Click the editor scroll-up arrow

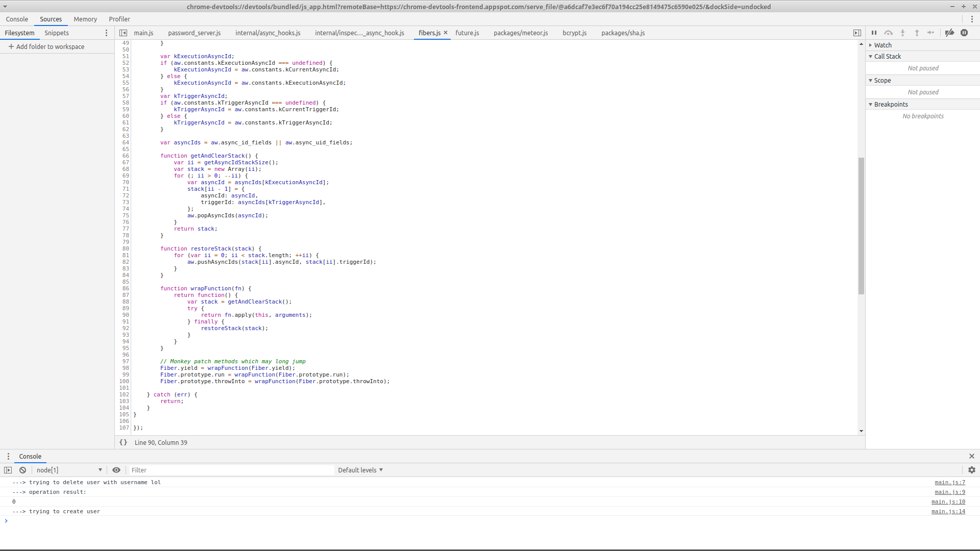click(861, 44)
